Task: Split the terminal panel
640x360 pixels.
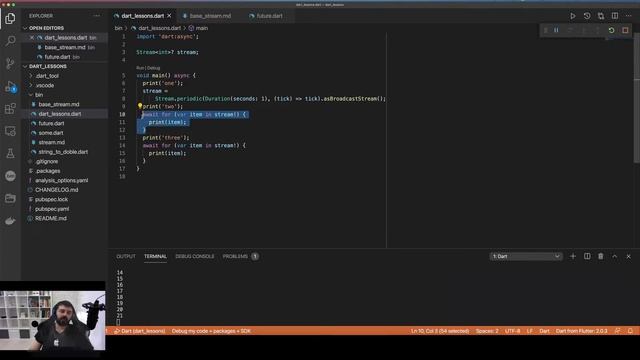Action: tap(587, 256)
